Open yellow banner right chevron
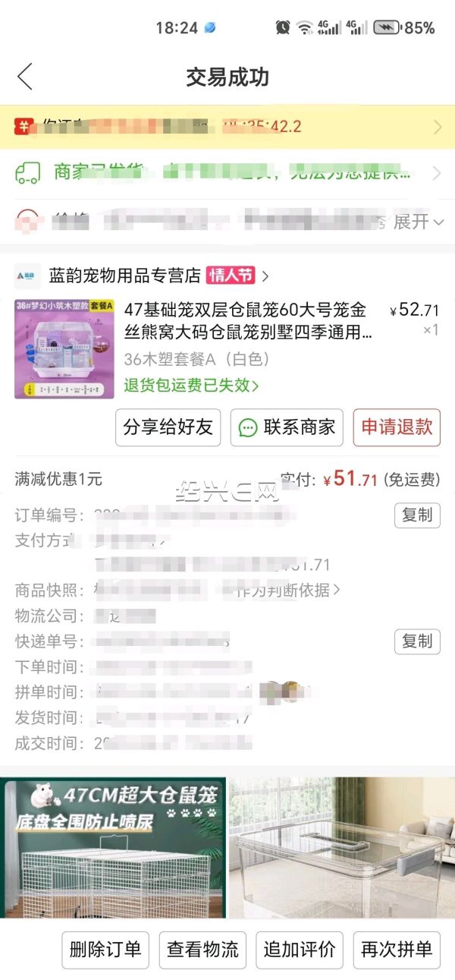 437,127
